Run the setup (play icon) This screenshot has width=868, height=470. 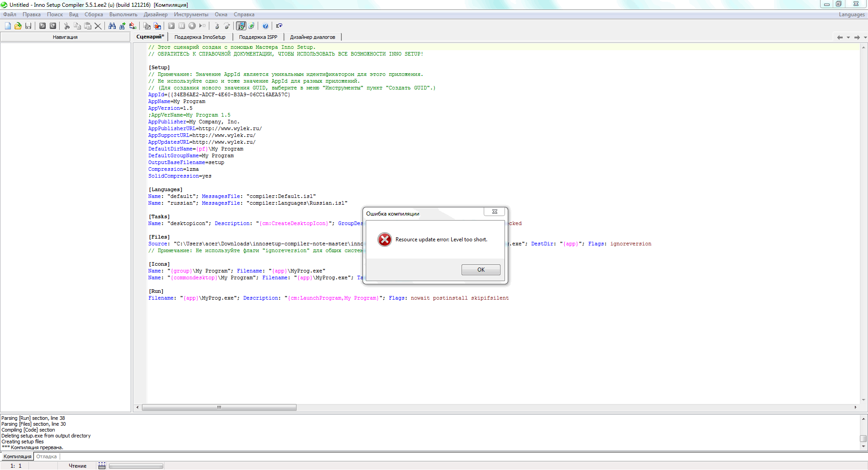[171, 26]
